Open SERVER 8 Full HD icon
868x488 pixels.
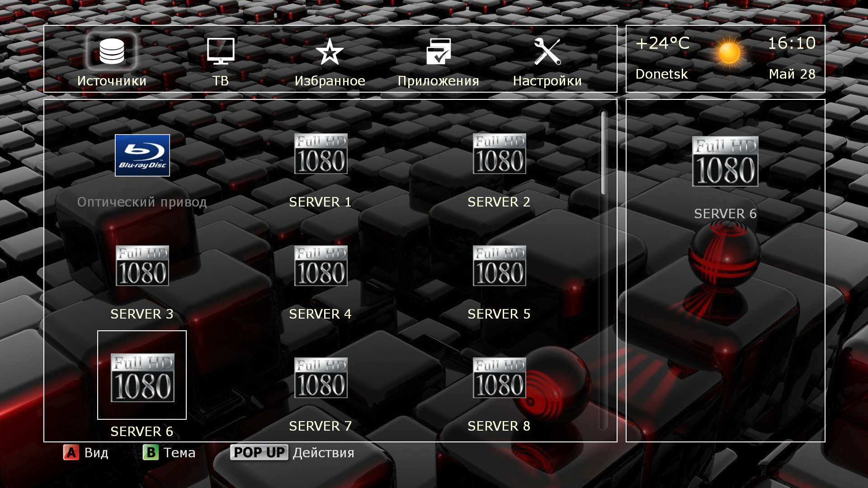click(x=500, y=378)
